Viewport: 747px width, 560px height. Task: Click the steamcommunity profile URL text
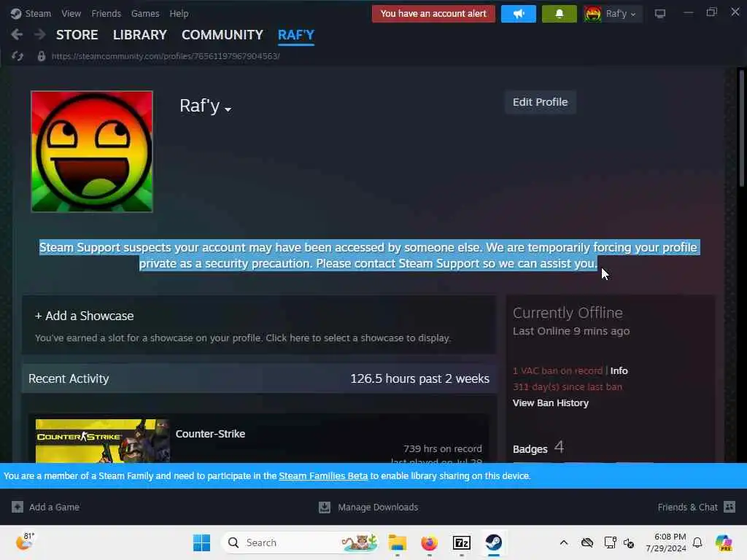click(x=166, y=56)
